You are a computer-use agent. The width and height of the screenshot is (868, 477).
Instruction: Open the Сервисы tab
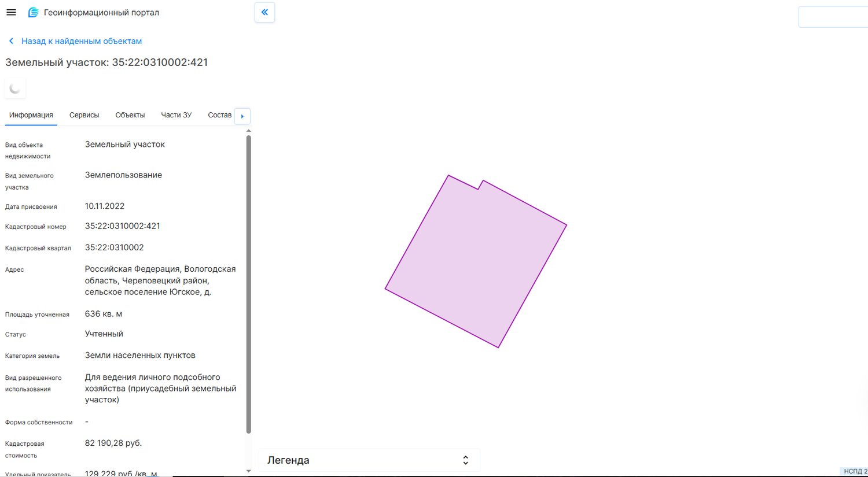pos(84,115)
